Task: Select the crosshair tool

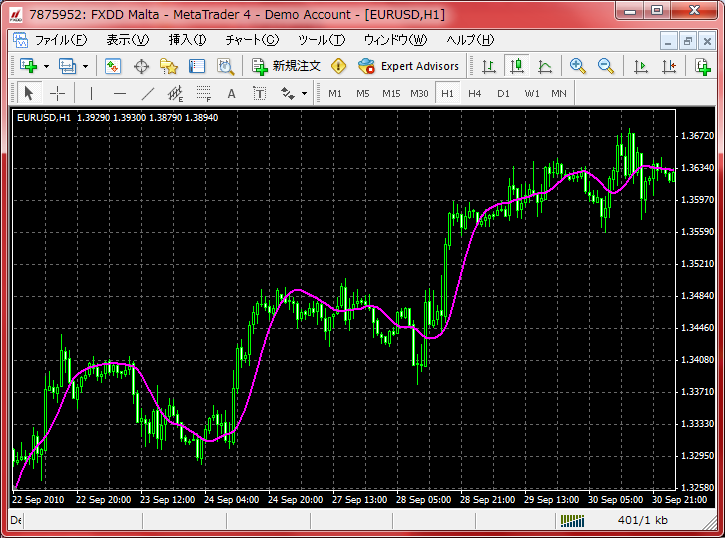Action: pyautogui.click(x=57, y=93)
